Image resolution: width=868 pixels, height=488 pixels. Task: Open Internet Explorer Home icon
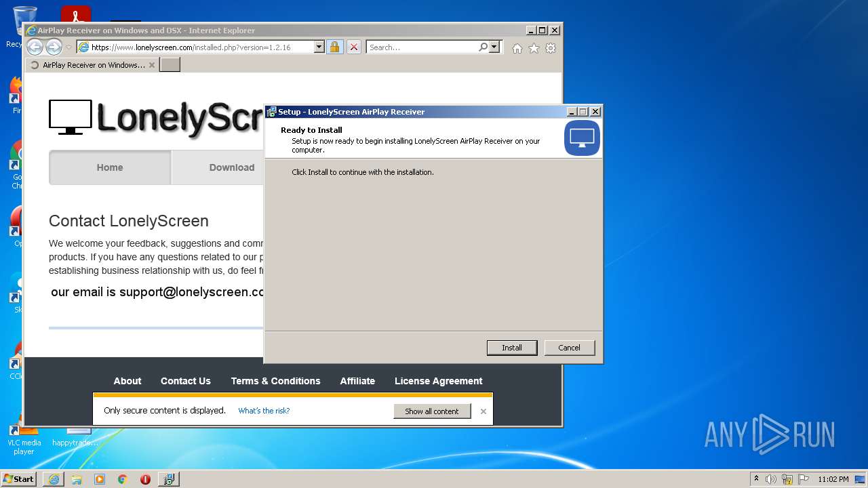coord(517,48)
